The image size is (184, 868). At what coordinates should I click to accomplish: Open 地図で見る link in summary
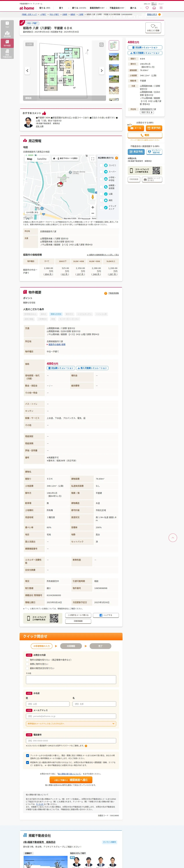pyautogui.click(x=147, y=113)
